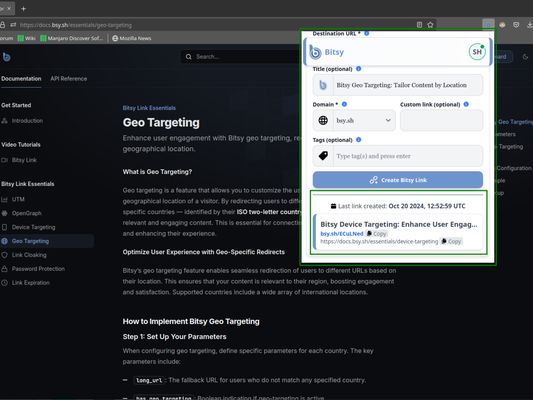533x400 pixels.
Task: Toggle dark mode moon icon in docs header
Action: point(525,57)
